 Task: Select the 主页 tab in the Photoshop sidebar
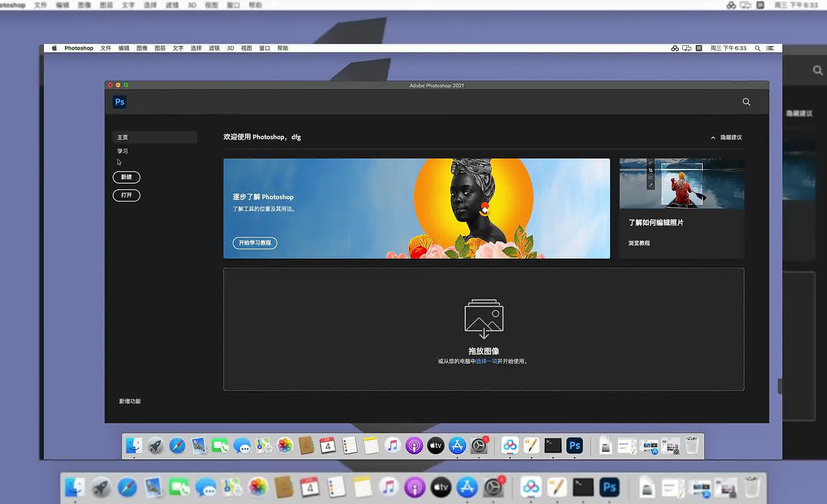[155, 137]
